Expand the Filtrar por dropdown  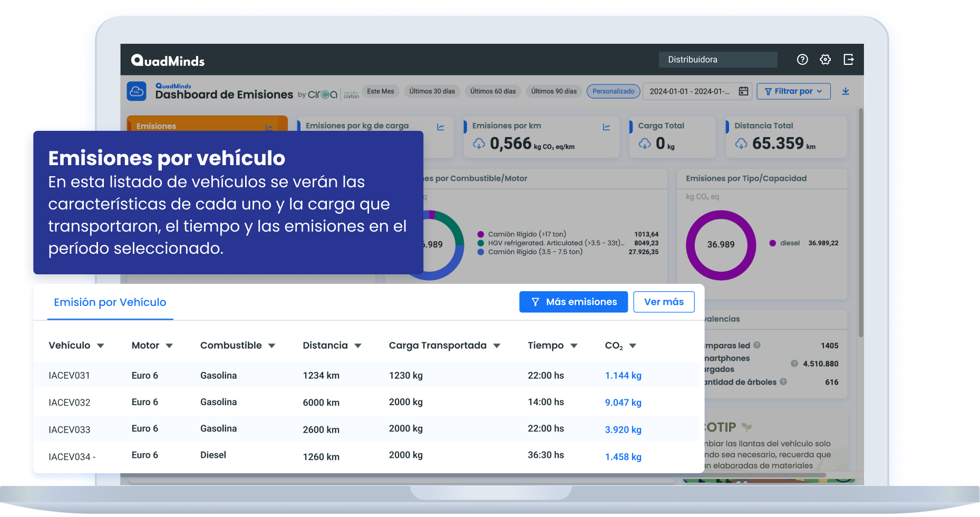click(x=793, y=91)
